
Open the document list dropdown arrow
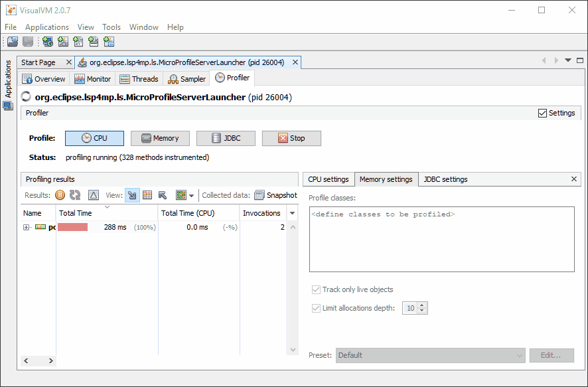click(568, 60)
